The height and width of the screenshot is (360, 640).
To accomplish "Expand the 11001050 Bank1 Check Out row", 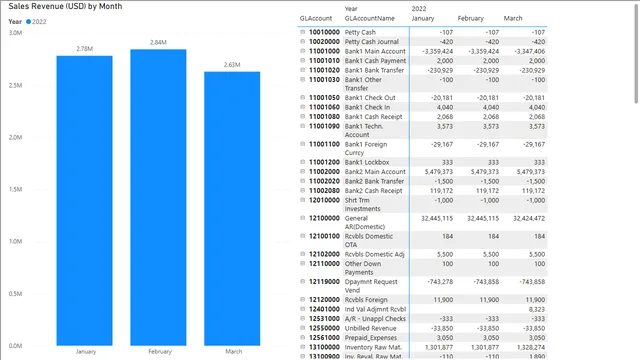I will (302, 97).
